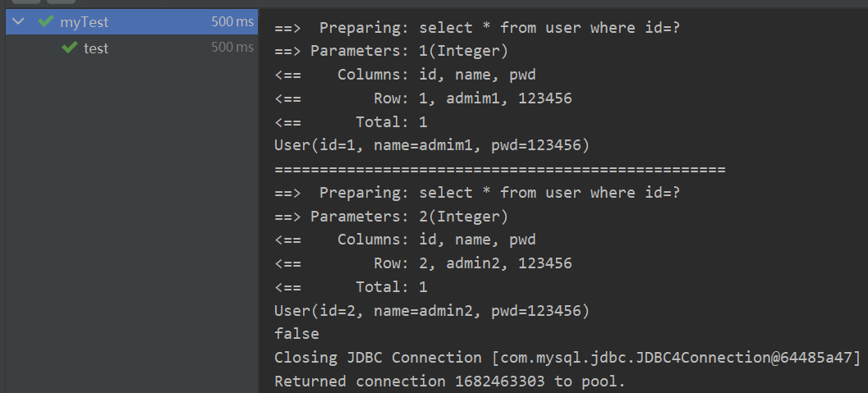The height and width of the screenshot is (393, 868).
Task: Click the equals-sign separator line in console
Action: [x=499, y=170]
